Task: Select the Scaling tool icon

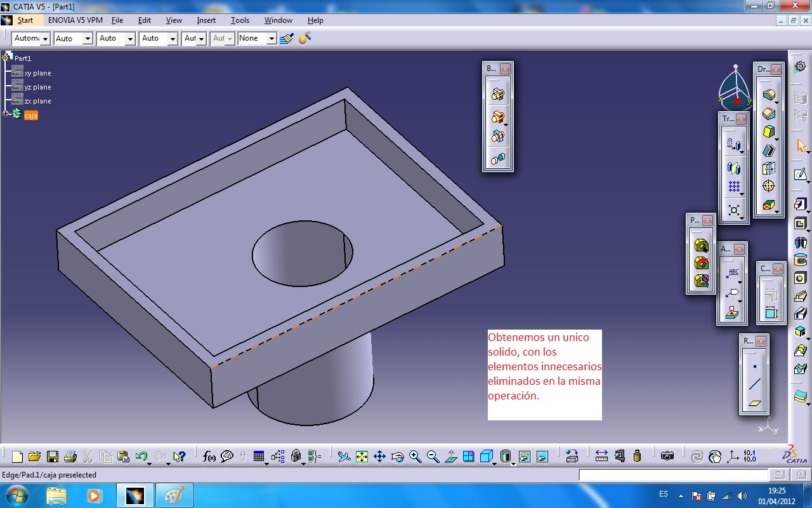Action: (734, 210)
